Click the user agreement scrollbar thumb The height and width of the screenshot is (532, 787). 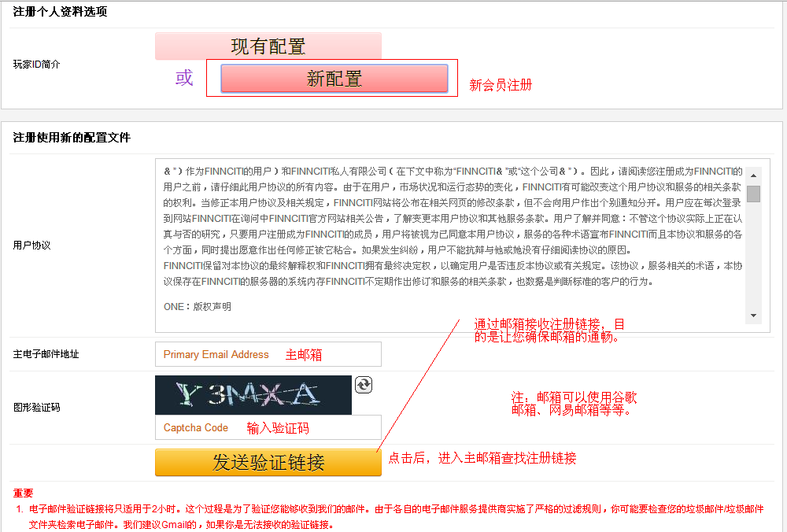pyautogui.click(x=753, y=194)
